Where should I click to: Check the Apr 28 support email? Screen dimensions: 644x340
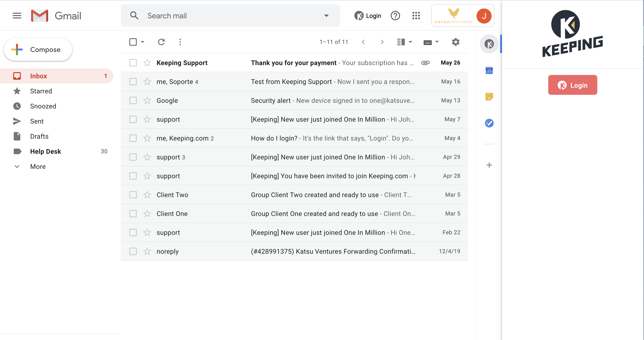[x=133, y=176]
